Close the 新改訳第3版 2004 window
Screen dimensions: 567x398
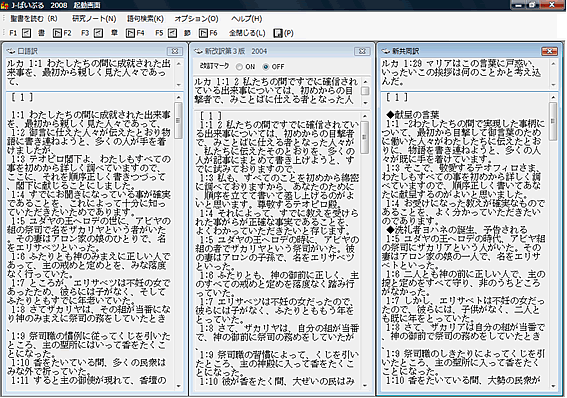pyautogui.click(x=362, y=51)
